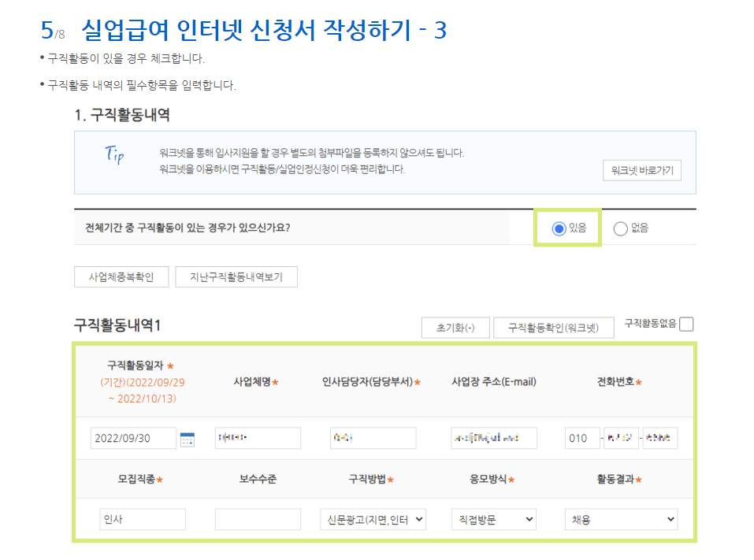The width and height of the screenshot is (754, 560).
Task: Click the empty 보수수준 input field
Action: [x=258, y=519]
